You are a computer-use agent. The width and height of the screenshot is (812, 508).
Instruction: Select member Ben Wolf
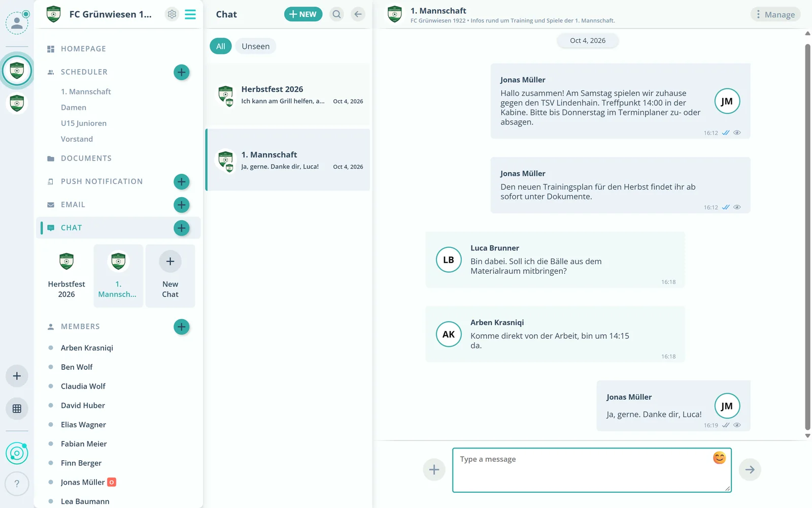pos(77,367)
